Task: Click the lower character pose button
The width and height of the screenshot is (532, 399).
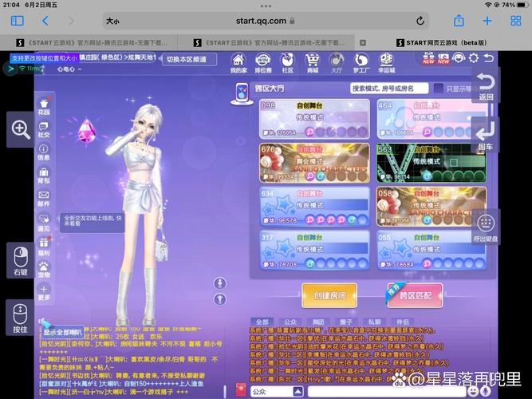Action: pos(220,299)
